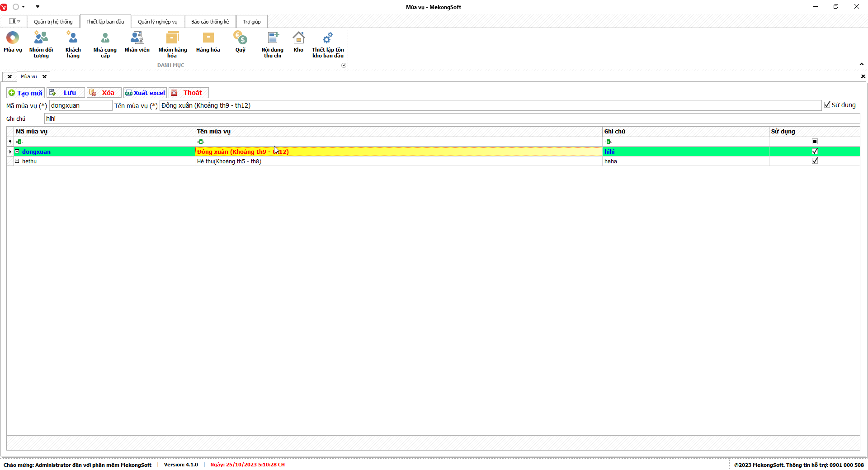The width and height of the screenshot is (868, 470).
Task: Select the Mùa vụ document tab
Action: [x=29, y=76]
